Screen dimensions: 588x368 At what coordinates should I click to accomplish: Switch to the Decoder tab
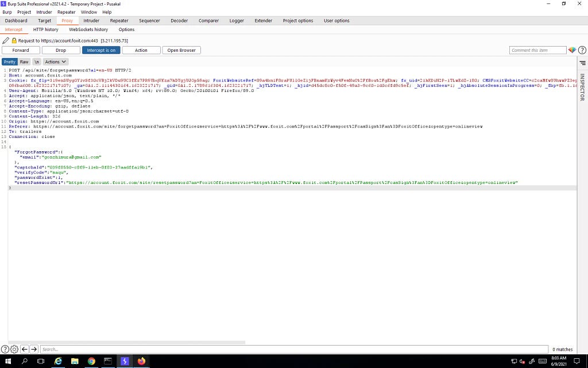(179, 21)
